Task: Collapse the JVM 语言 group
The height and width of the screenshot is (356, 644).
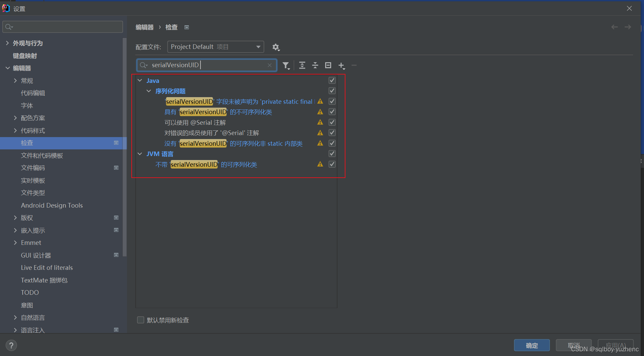Action: (140, 154)
